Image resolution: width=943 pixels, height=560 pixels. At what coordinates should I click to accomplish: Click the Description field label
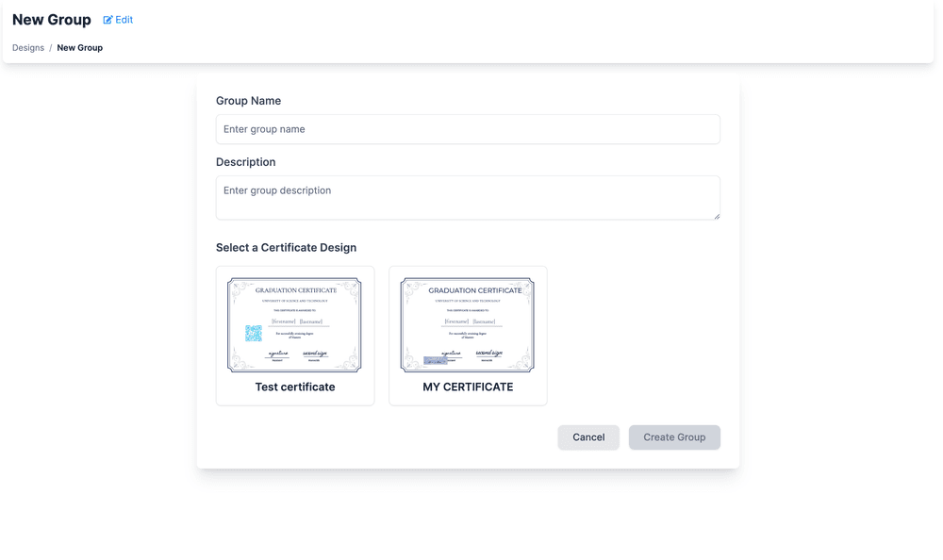tap(245, 162)
